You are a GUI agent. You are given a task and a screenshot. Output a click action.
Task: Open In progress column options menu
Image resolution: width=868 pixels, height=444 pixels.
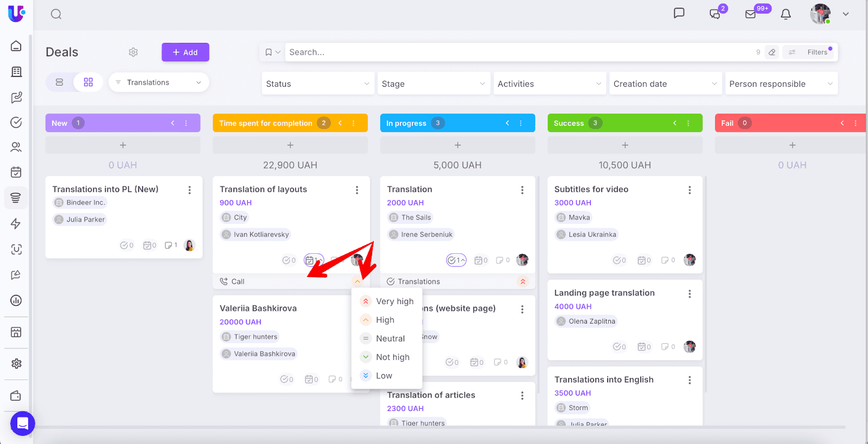[x=521, y=123]
